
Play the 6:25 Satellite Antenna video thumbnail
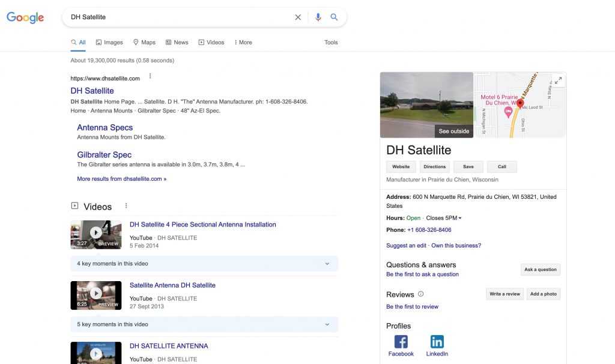(96, 296)
